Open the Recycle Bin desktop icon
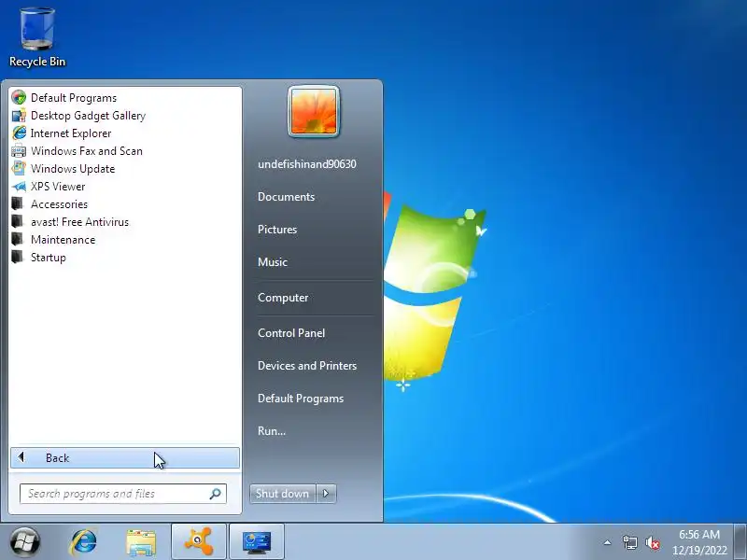The width and height of the screenshot is (747, 560). pyautogui.click(x=36, y=37)
